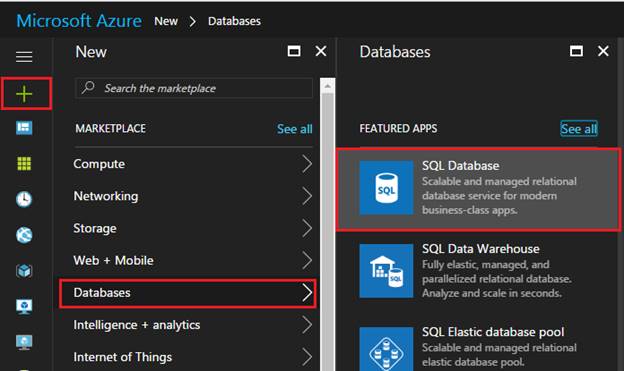624x371 pixels.
Task: Open the lower monitor icon in sidebar
Action: click(24, 342)
